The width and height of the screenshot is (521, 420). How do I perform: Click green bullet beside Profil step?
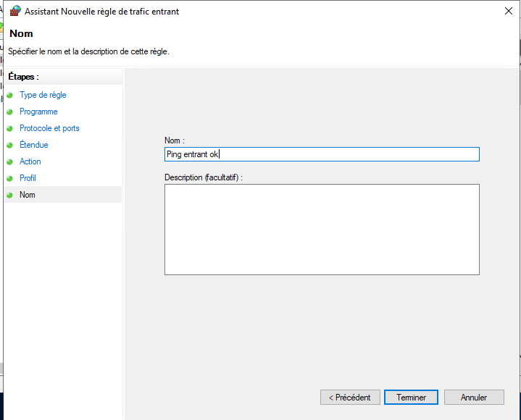[9, 178]
